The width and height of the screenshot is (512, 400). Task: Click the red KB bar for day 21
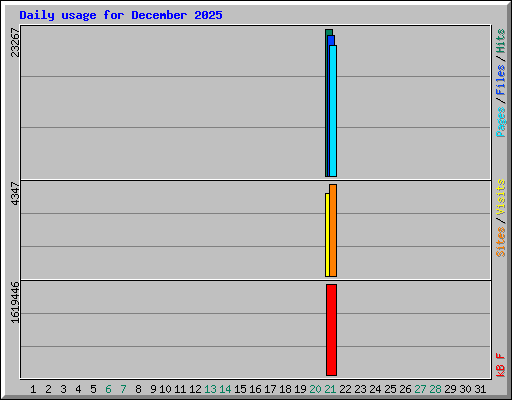point(331,330)
